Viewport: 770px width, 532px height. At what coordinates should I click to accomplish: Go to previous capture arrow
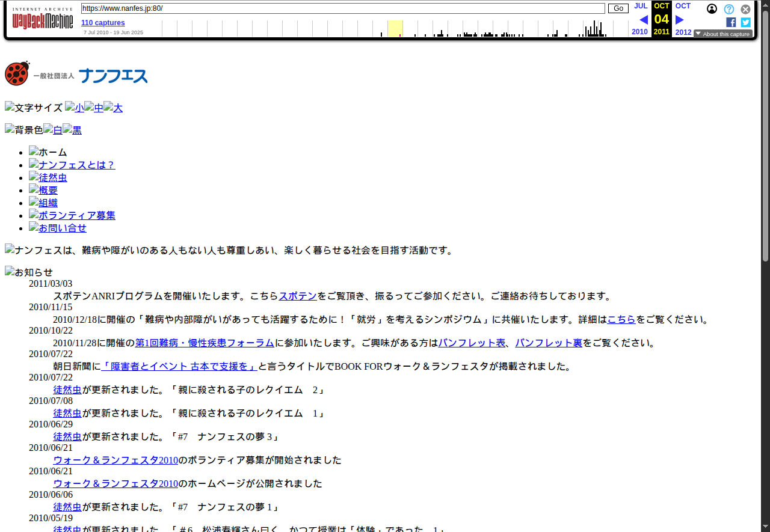pyautogui.click(x=643, y=20)
